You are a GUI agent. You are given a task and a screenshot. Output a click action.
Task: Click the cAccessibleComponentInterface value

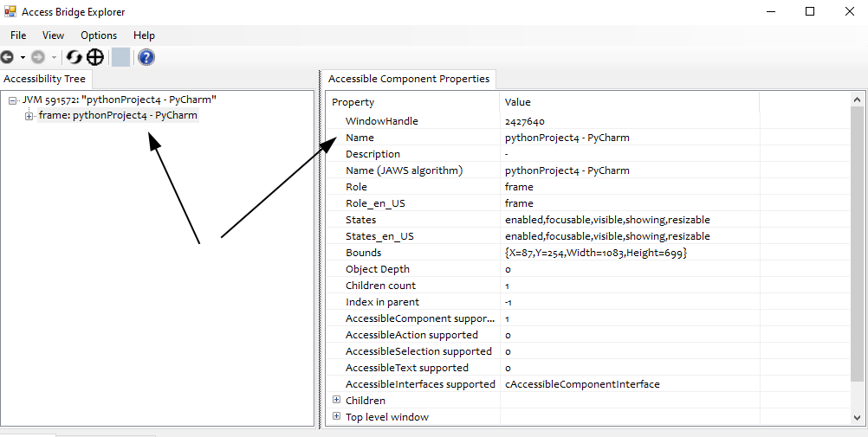point(582,384)
